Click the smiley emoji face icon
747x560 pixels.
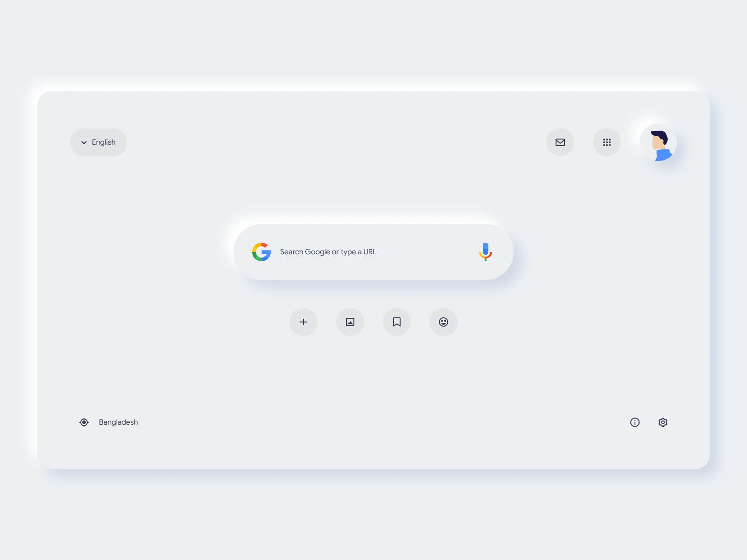pos(444,322)
